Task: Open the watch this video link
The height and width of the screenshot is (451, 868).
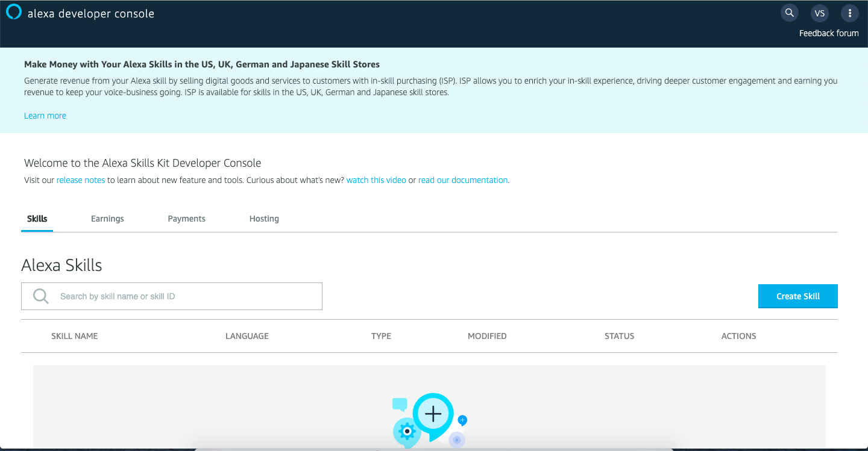Action: tap(376, 180)
